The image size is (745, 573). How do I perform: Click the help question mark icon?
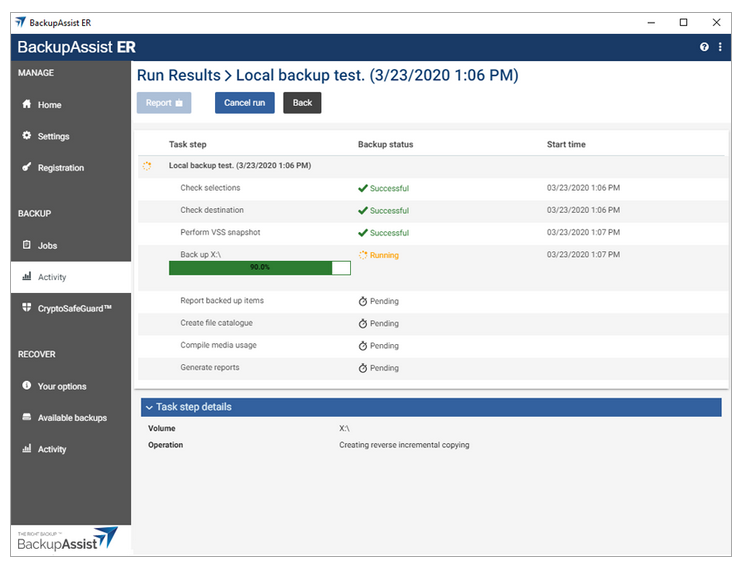[704, 47]
